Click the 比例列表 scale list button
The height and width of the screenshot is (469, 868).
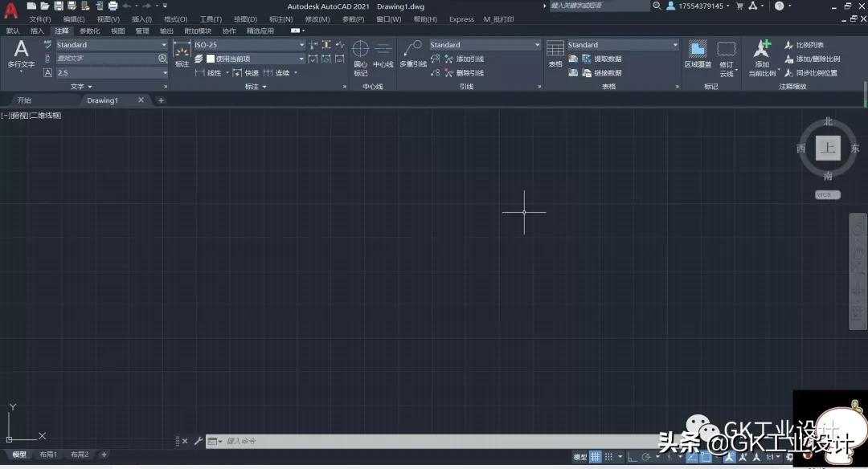[x=804, y=45]
